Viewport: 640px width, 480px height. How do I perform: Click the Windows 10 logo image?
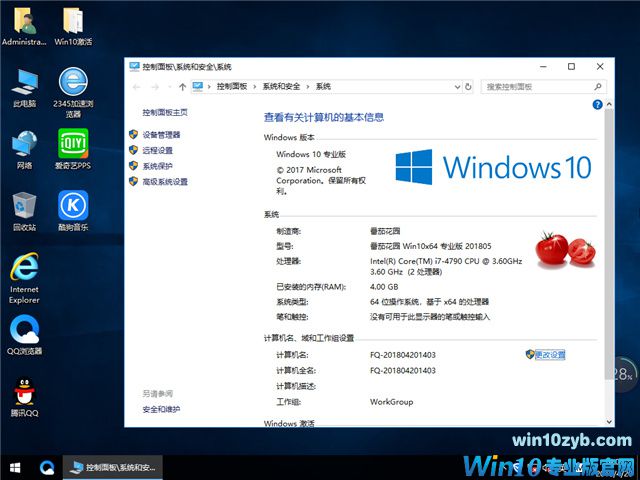tap(493, 167)
